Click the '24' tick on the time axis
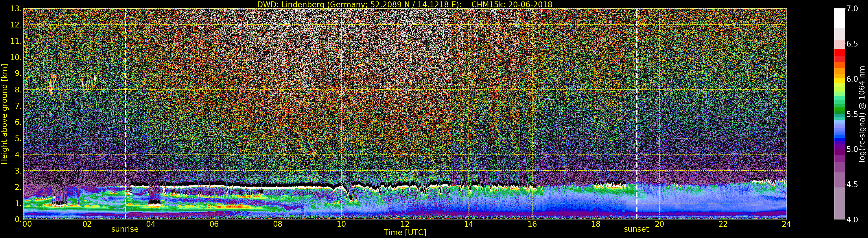The height and width of the screenshot is (238, 868). click(786, 224)
